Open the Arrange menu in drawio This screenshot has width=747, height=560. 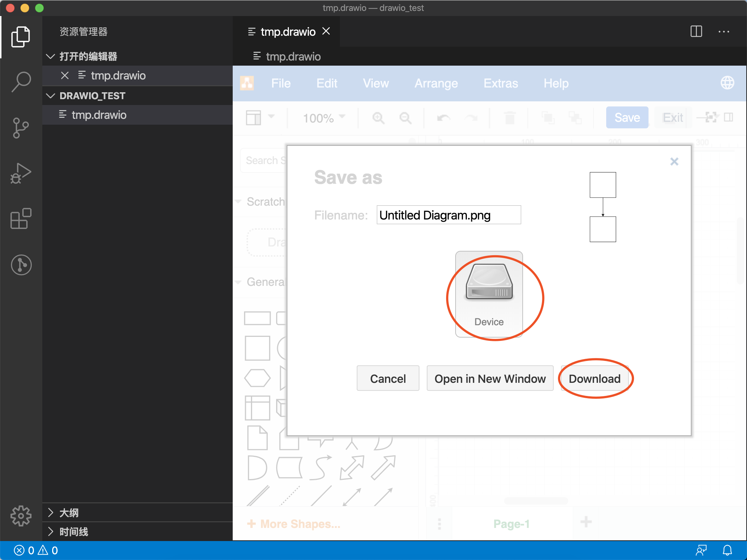(436, 83)
